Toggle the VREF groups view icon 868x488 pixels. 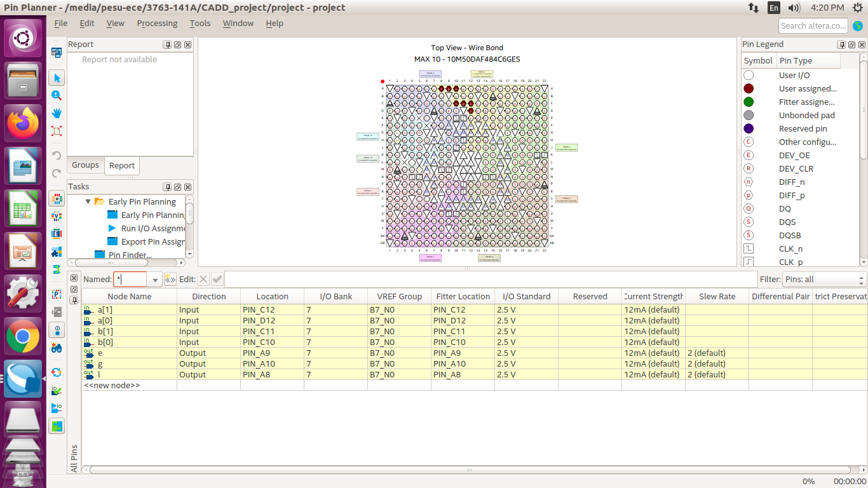57,216
